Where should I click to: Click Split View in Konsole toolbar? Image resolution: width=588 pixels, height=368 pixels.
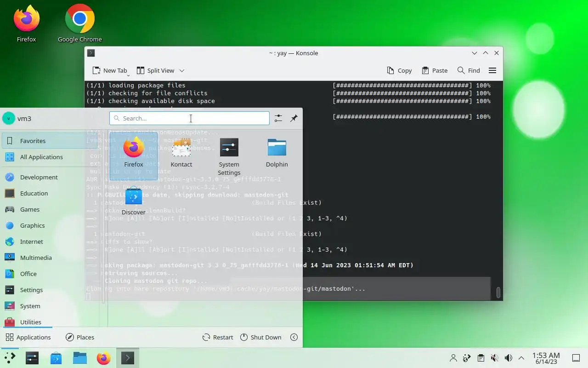click(x=156, y=70)
